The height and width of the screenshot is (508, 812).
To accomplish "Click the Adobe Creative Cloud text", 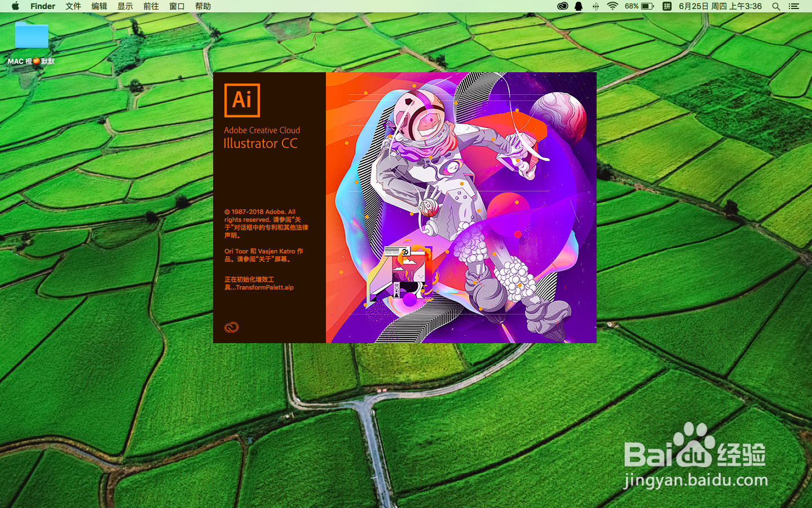I will (262, 130).
